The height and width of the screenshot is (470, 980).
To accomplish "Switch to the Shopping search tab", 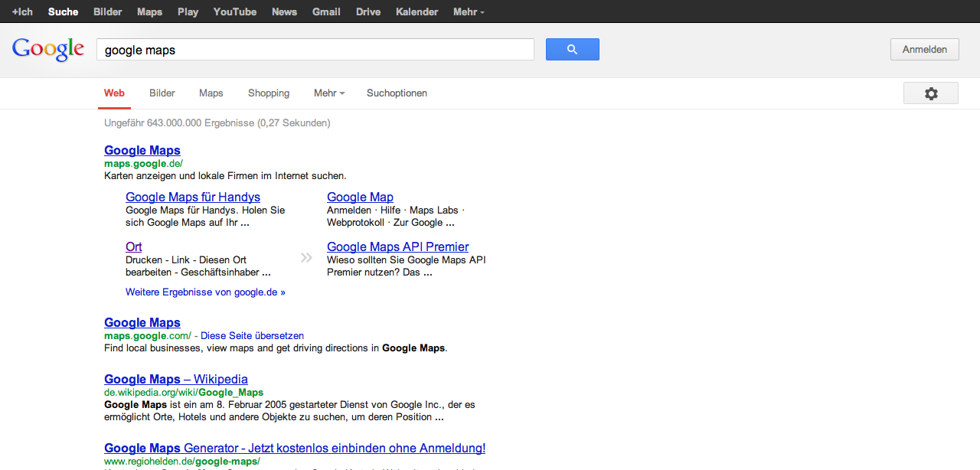I will click(269, 93).
